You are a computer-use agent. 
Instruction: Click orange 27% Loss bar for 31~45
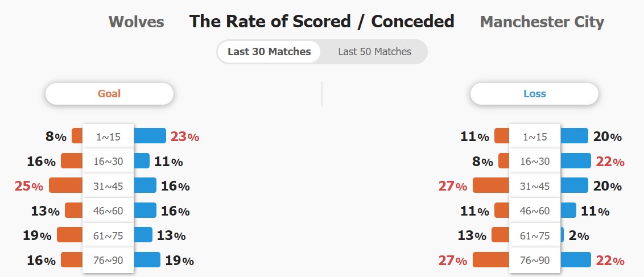tap(491, 185)
